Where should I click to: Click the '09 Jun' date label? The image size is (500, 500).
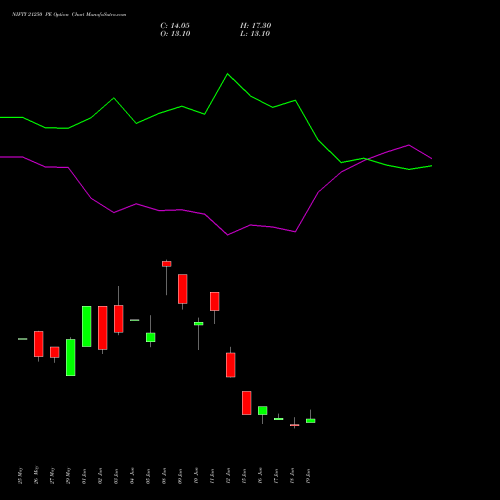click(181, 476)
